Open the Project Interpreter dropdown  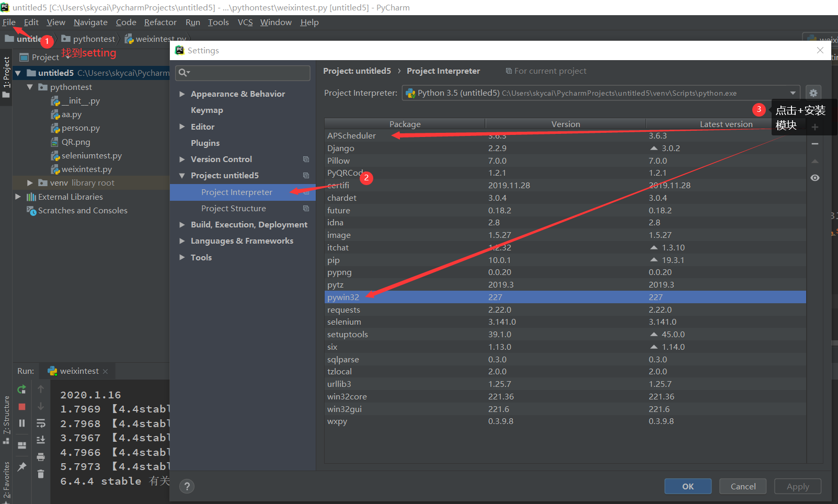[x=601, y=93]
